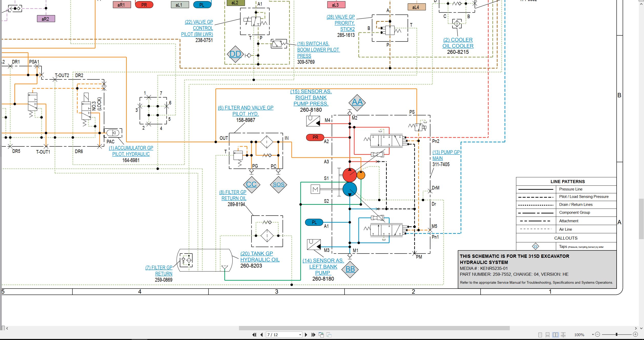Open the page number dropdown
This screenshot has height=340, width=644.
pyautogui.click(x=300, y=335)
